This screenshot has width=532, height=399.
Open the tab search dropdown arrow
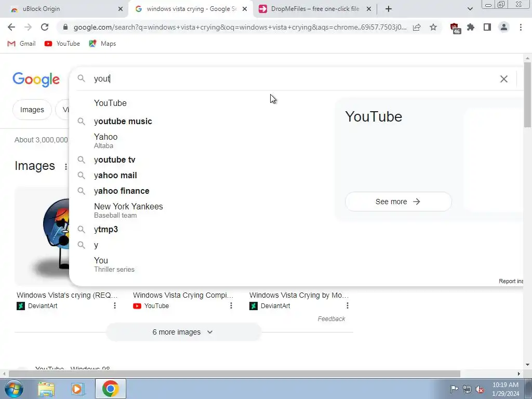click(470, 9)
